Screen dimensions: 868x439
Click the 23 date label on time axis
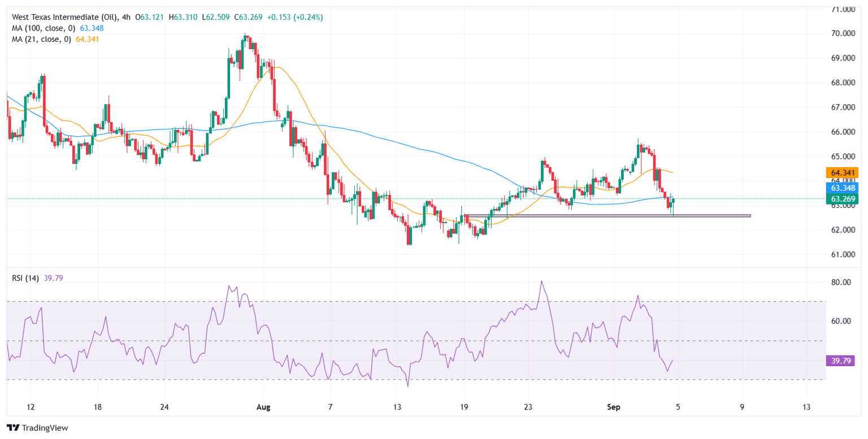528,407
